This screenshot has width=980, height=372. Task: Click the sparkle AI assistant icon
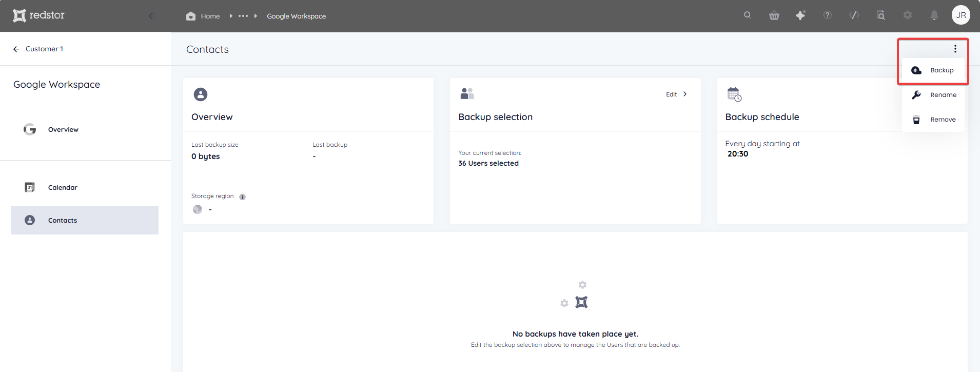(x=800, y=15)
